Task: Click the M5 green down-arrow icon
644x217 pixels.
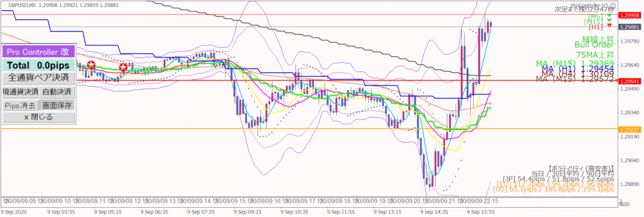Action: point(609,15)
